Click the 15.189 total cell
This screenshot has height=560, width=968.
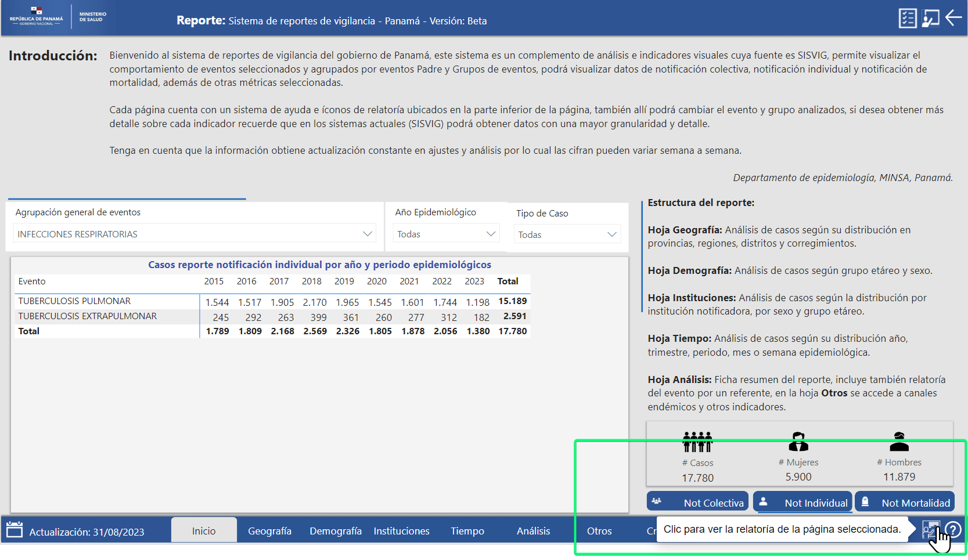click(x=512, y=301)
